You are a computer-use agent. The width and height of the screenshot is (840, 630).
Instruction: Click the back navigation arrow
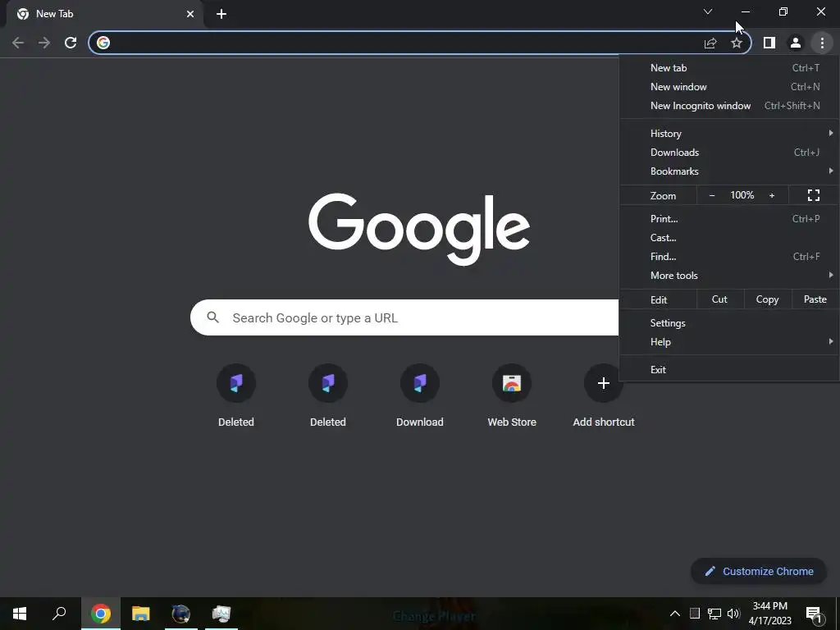tap(18, 43)
